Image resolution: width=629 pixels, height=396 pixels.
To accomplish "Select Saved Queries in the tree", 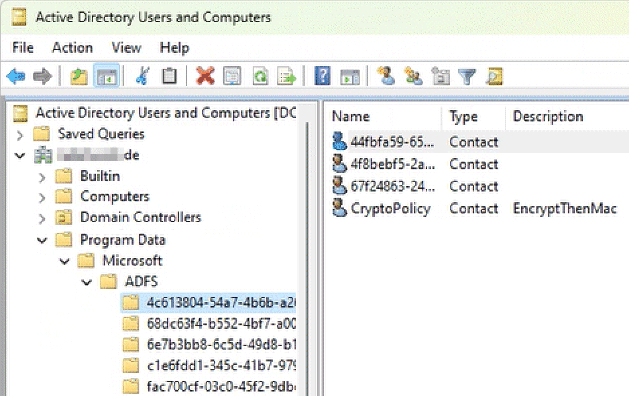I will pyautogui.click(x=101, y=134).
